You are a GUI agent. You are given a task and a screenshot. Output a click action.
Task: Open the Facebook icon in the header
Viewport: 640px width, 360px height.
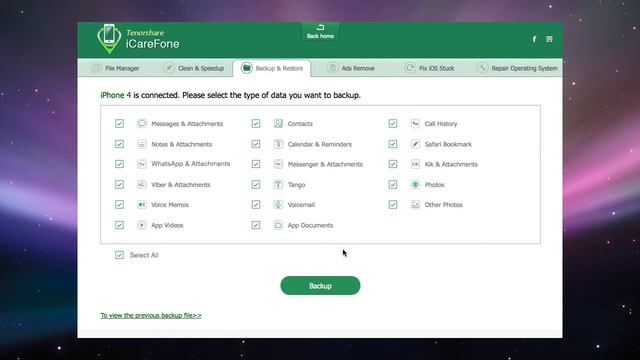[534, 39]
